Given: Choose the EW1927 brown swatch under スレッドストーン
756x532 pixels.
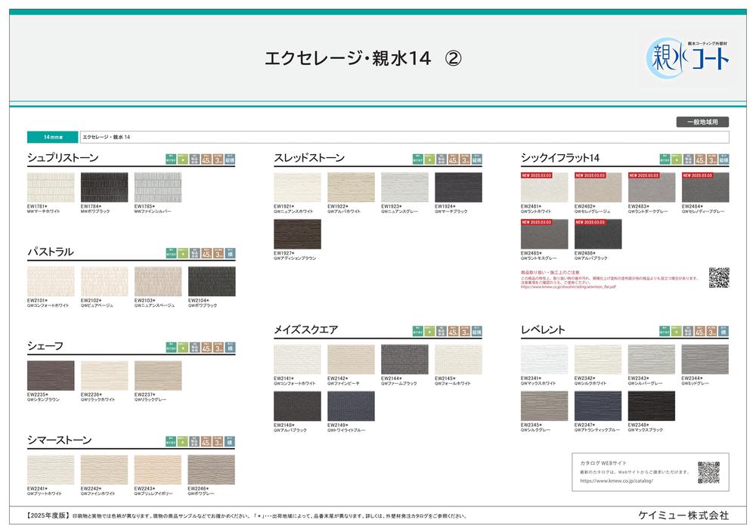Looking at the screenshot, I should [297, 234].
